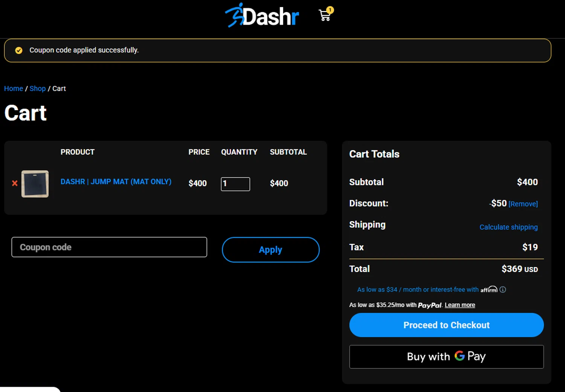Click the Apply coupon button

point(271,250)
